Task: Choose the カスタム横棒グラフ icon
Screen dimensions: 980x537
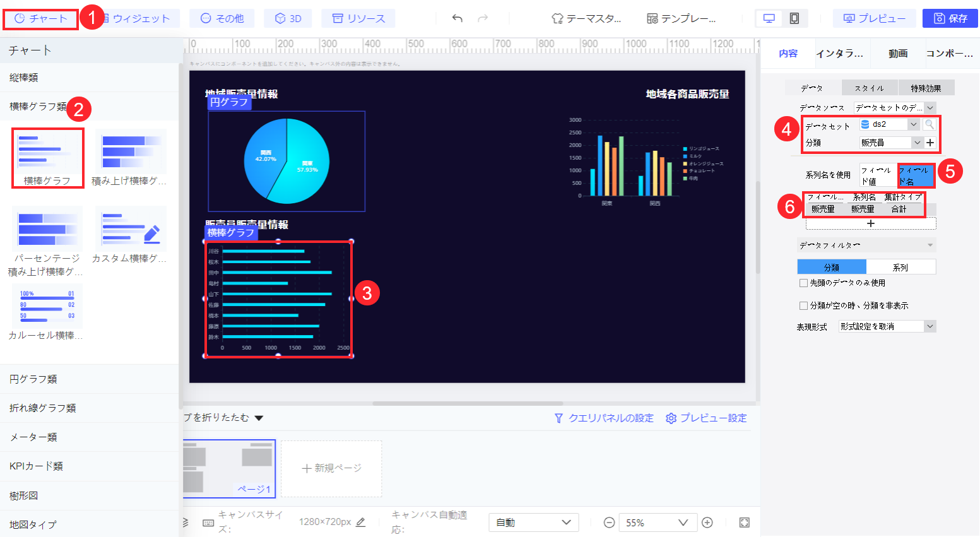Action: coord(131,228)
